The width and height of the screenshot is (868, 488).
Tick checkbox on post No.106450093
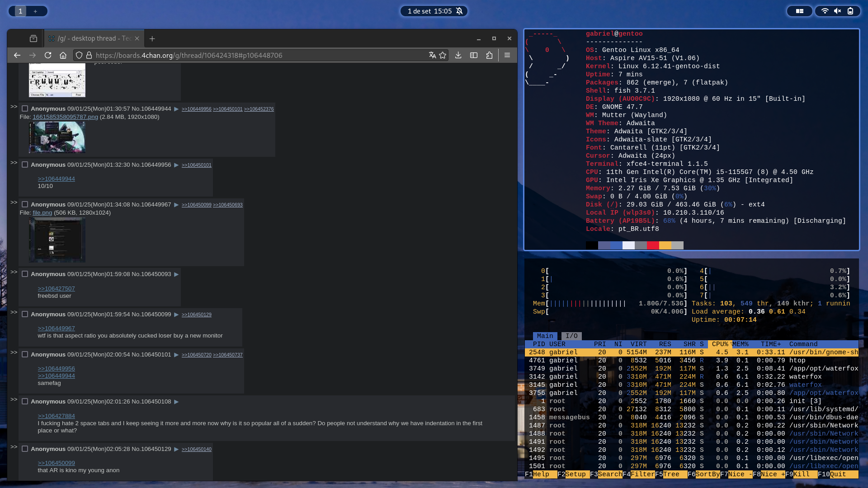pyautogui.click(x=25, y=274)
